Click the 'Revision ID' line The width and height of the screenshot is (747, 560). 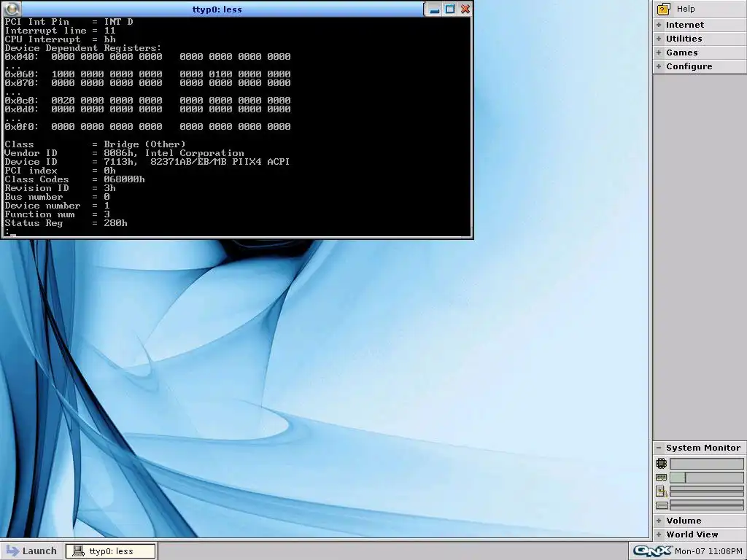point(60,188)
